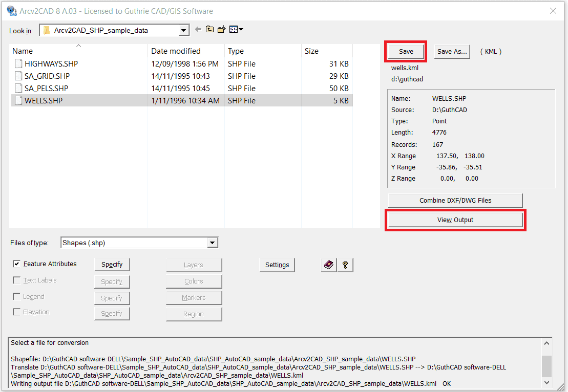Go up one folder level
This screenshot has width=568, height=392.
pos(210,29)
